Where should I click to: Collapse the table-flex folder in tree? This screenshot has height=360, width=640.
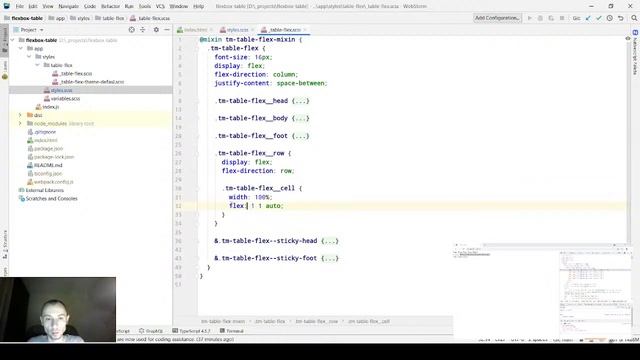click(x=37, y=65)
